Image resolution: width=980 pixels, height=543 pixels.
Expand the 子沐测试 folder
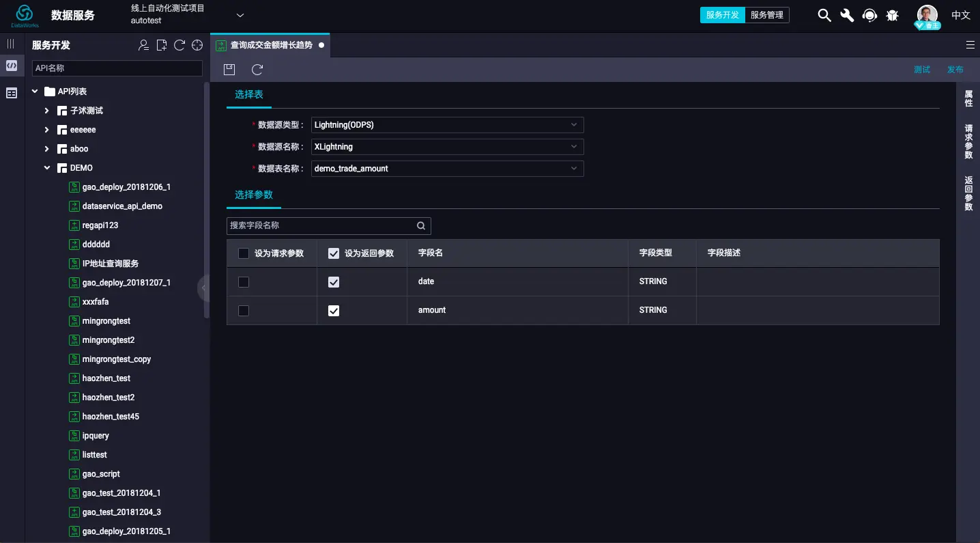pos(47,111)
